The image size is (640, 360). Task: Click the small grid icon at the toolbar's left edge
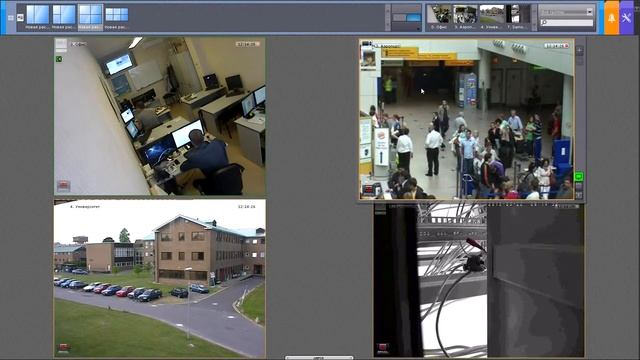tap(11, 18)
